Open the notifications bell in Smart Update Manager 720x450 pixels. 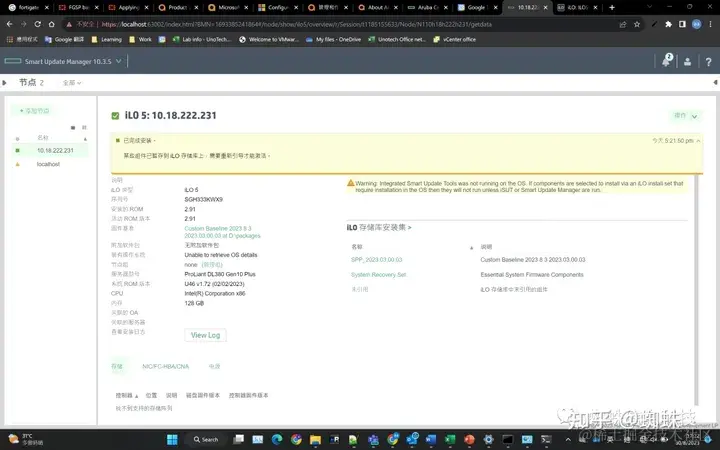point(666,61)
